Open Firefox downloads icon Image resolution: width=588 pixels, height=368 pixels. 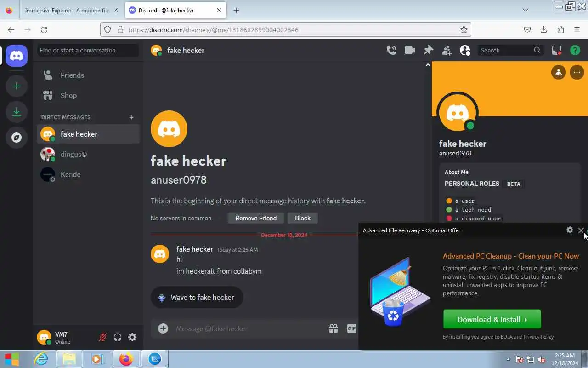click(544, 30)
